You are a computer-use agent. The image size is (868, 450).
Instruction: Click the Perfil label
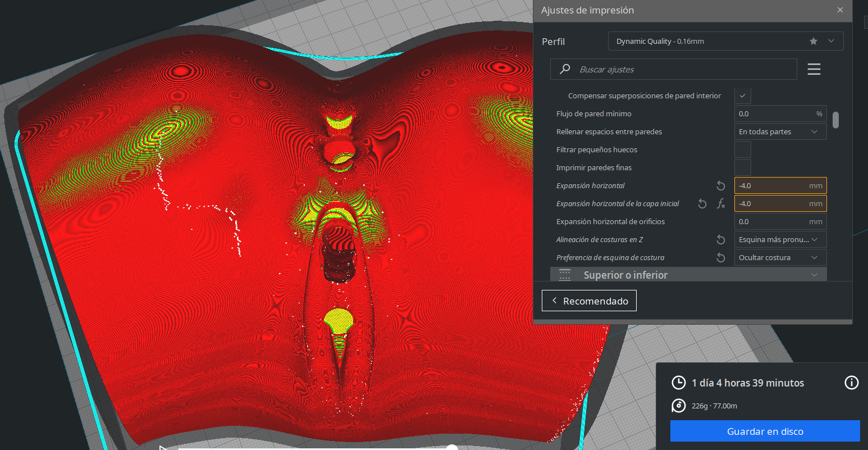click(x=553, y=42)
